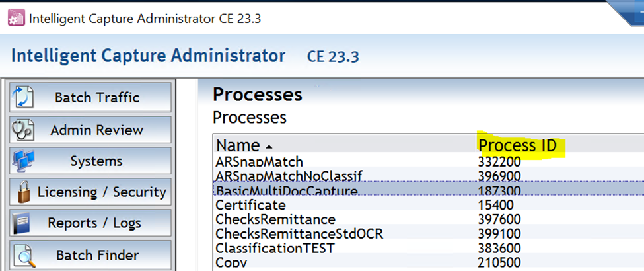The image size is (644, 271).
Task: Go to Systems in the sidebar
Action: 90,161
